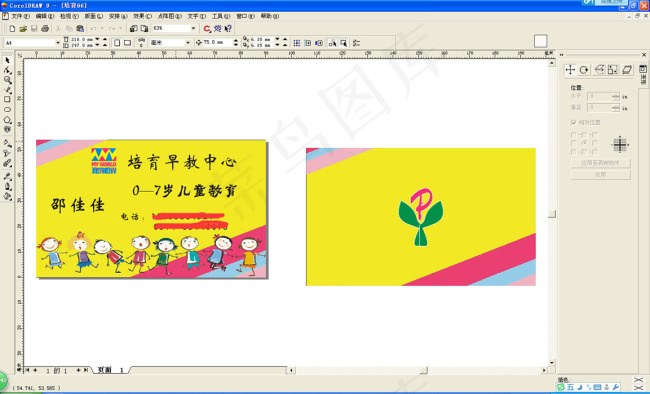Click the Export icon

[x=144, y=29]
